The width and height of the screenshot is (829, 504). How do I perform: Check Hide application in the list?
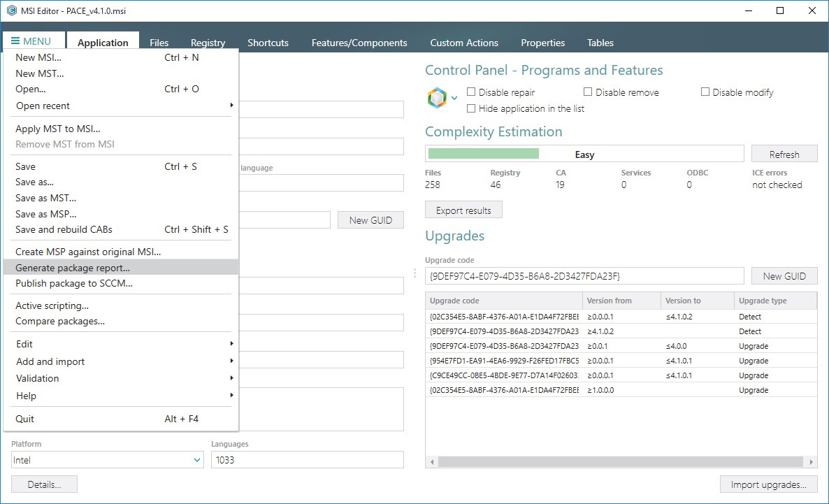click(x=471, y=108)
